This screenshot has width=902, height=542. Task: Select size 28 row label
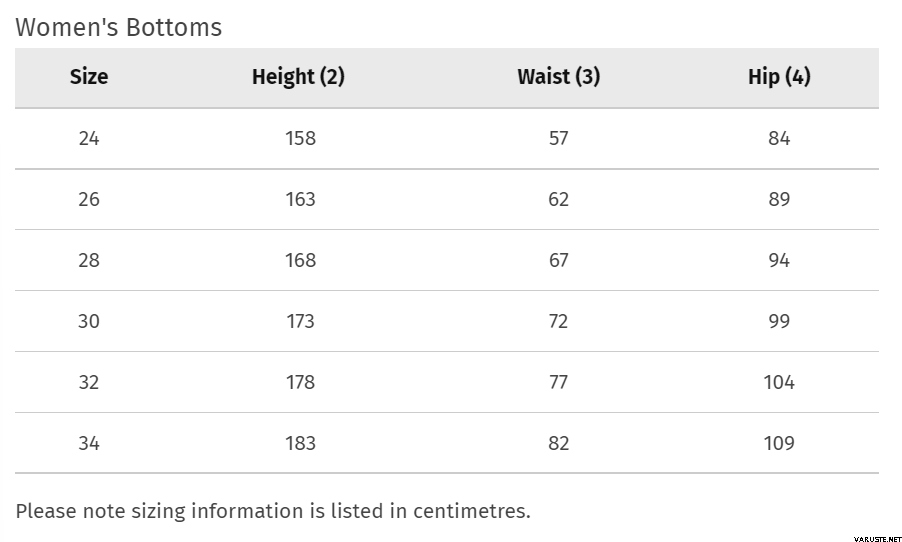pos(89,260)
